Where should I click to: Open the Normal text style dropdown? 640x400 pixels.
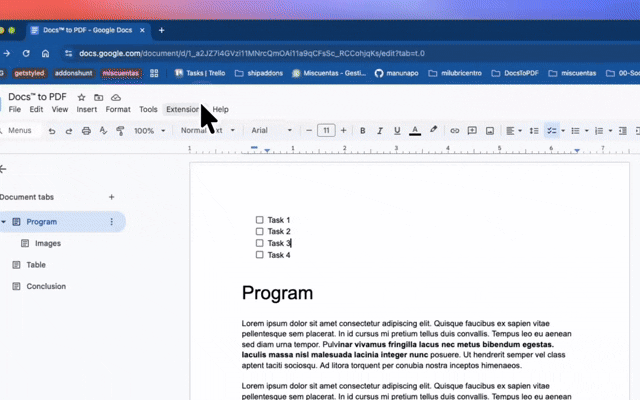208,131
